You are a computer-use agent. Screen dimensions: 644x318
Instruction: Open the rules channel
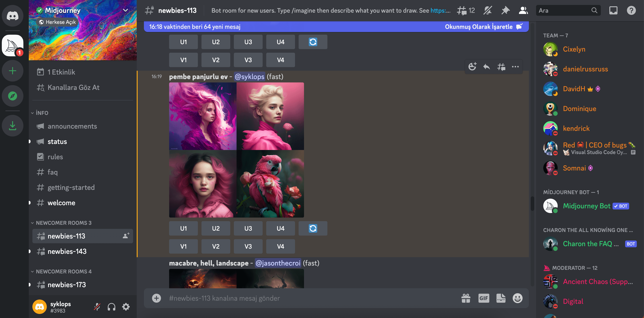click(x=83, y=157)
